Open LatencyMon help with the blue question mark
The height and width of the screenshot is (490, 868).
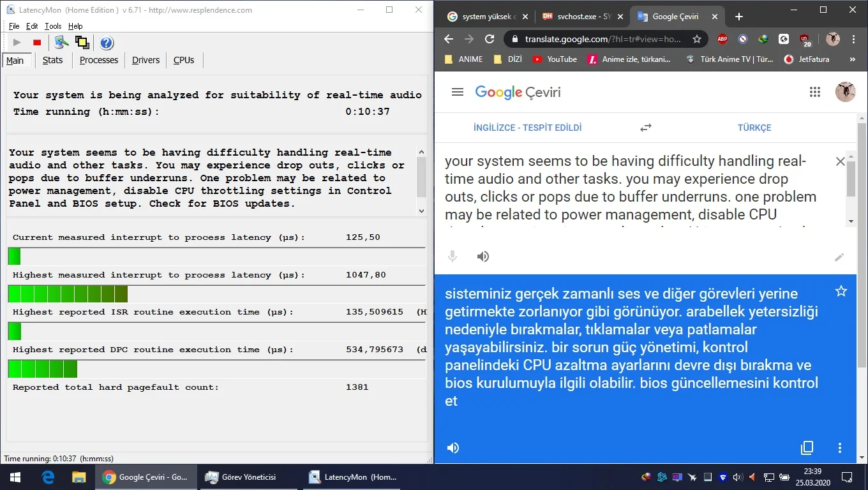tap(107, 43)
